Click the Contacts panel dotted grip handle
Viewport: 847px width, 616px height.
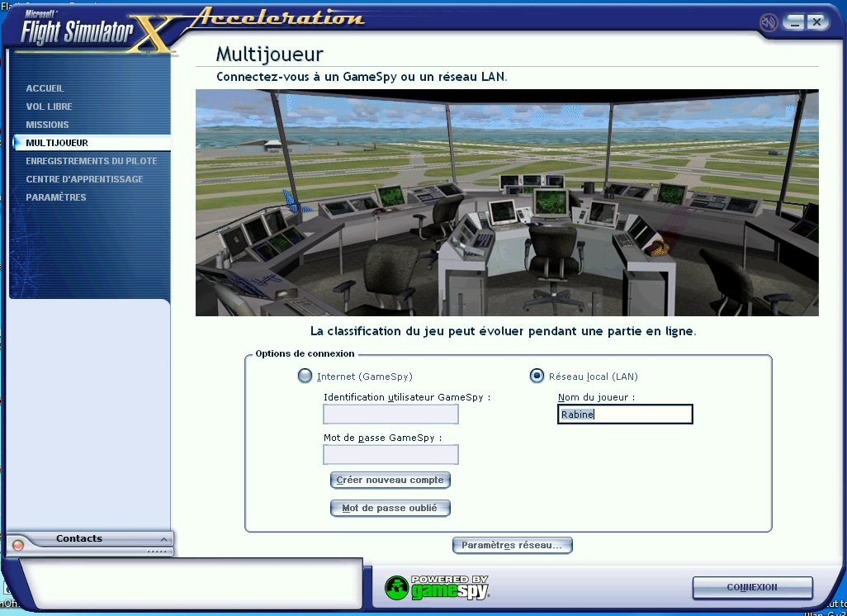157,552
